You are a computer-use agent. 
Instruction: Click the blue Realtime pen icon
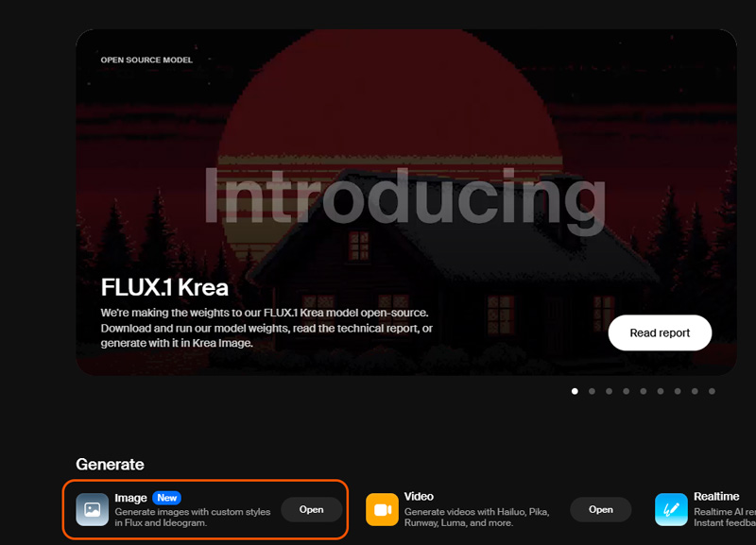[x=671, y=509]
